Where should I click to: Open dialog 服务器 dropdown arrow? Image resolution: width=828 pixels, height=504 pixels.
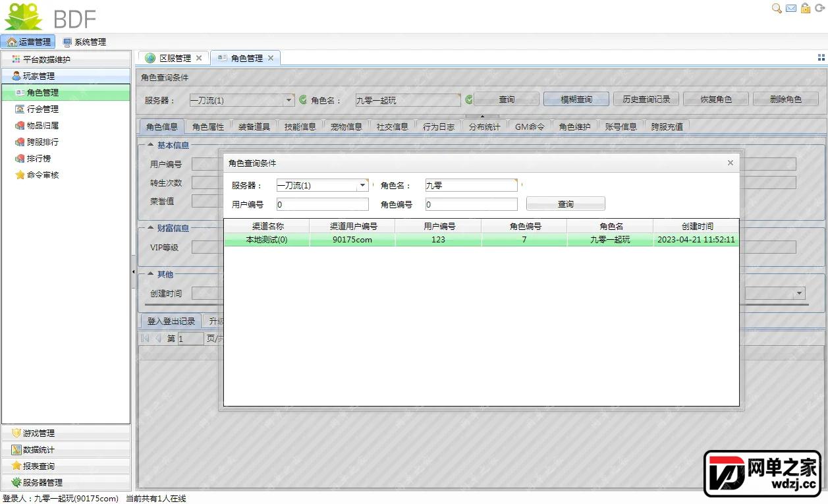click(x=362, y=185)
